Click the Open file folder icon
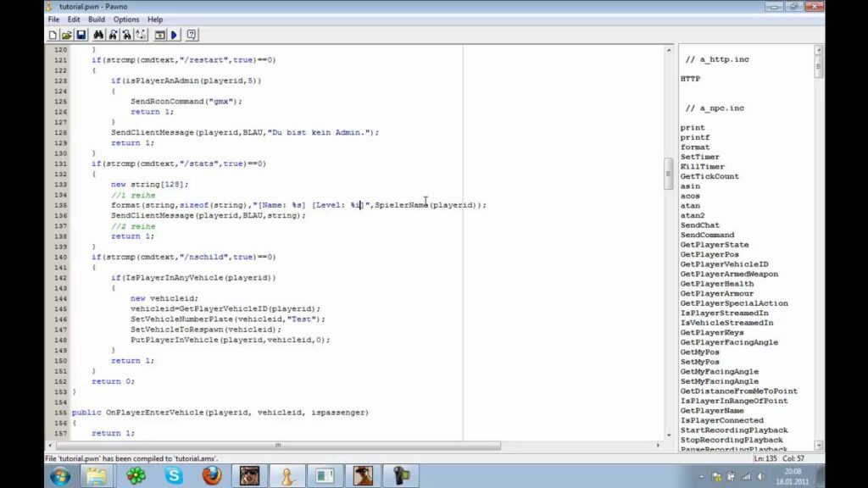Image resolution: width=868 pixels, height=488 pixels. [66, 35]
